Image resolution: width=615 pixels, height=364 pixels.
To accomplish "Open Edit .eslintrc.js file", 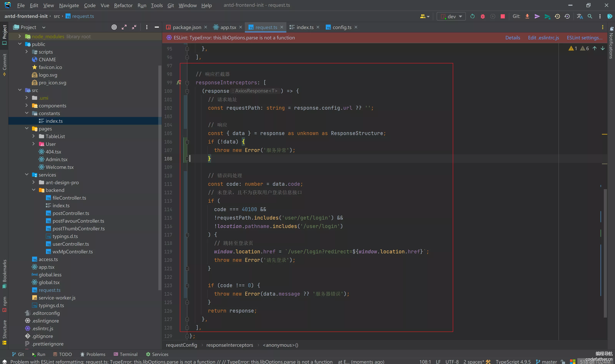I will (543, 37).
